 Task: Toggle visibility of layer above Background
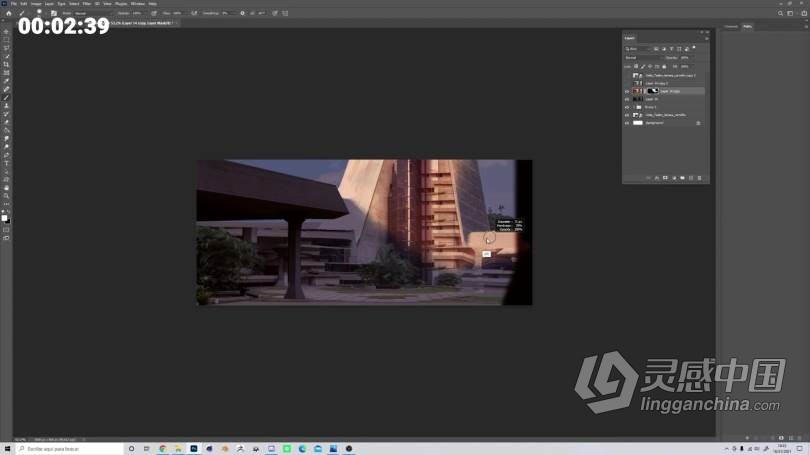tap(627, 115)
